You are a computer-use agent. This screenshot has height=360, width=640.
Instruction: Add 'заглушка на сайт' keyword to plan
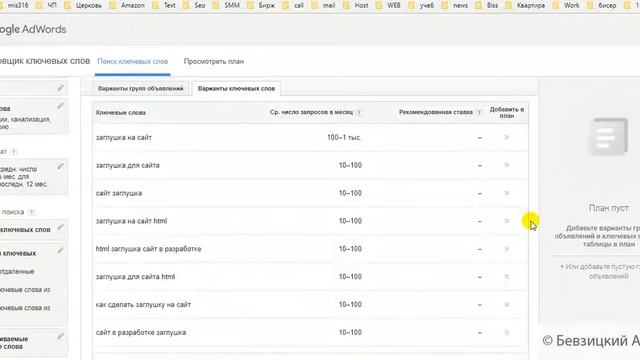coord(507,138)
